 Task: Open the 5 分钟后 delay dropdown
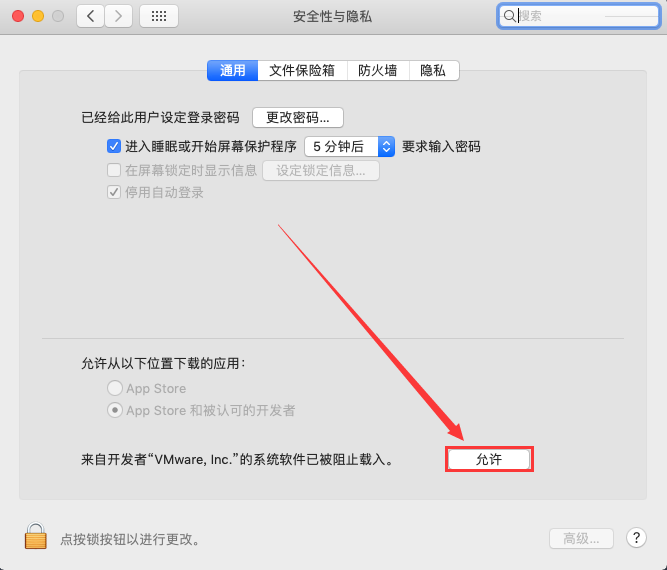[x=350, y=147]
